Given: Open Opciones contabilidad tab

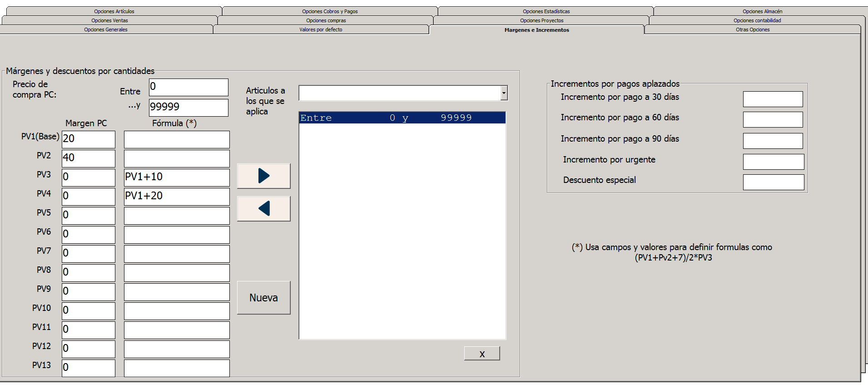Looking at the screenshot, I should [x=757, y=20].
